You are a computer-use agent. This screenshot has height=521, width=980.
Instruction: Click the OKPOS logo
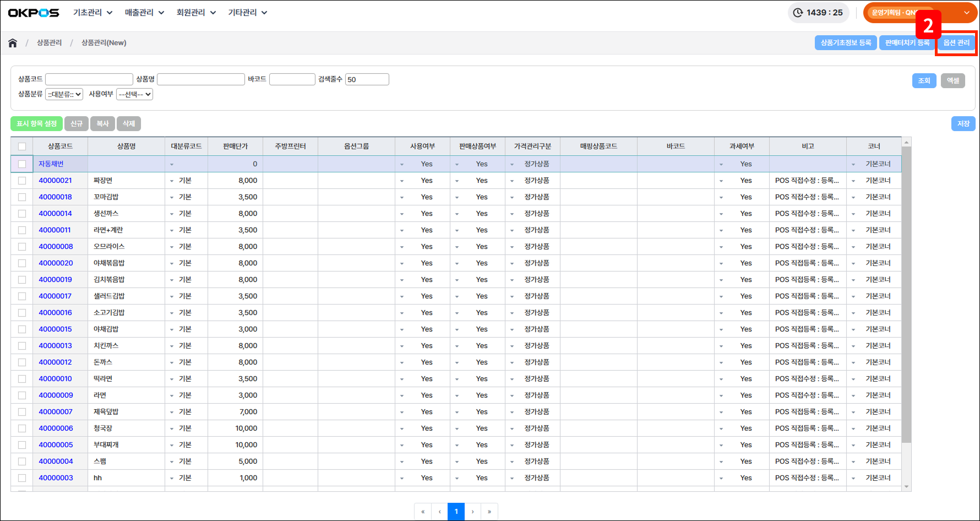34,13
